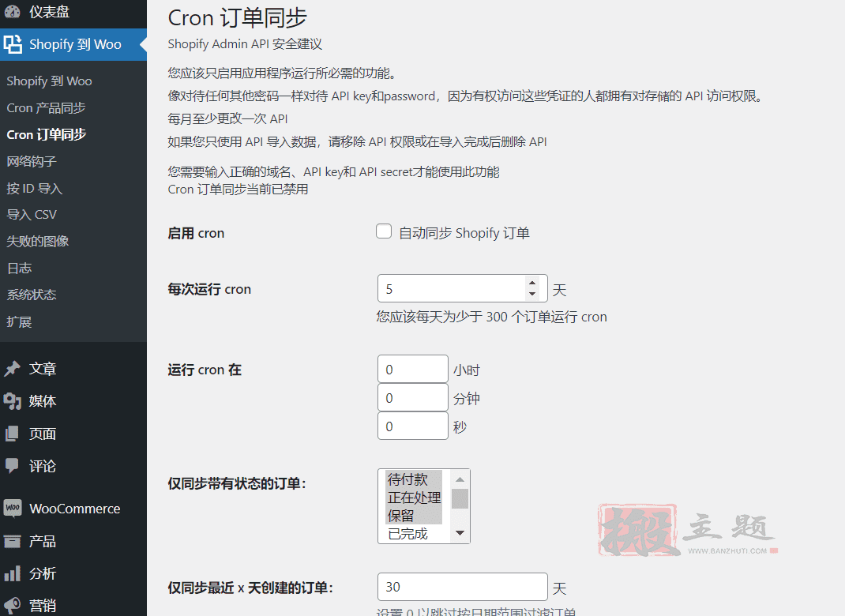
Task: Open the 文章 menu
Action: (73, 369)
